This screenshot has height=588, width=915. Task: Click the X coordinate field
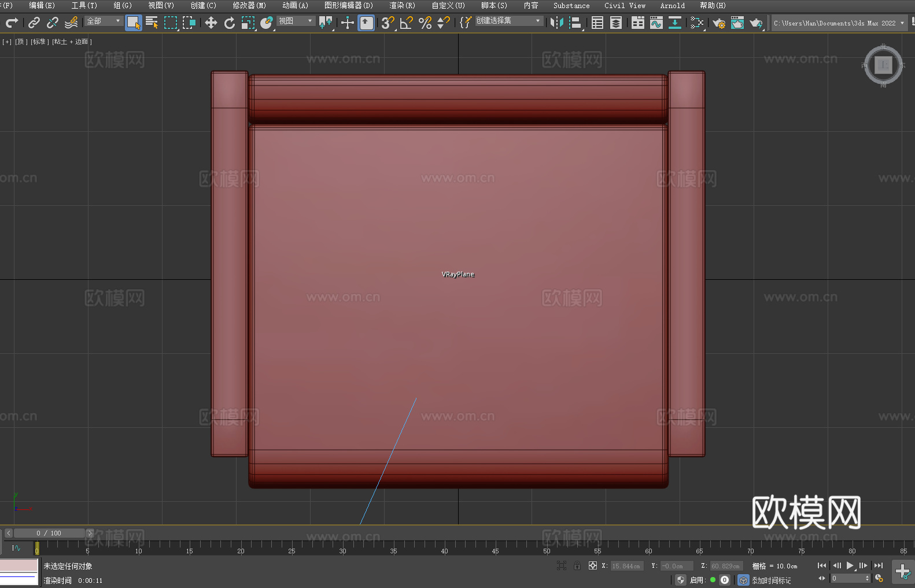626,566
